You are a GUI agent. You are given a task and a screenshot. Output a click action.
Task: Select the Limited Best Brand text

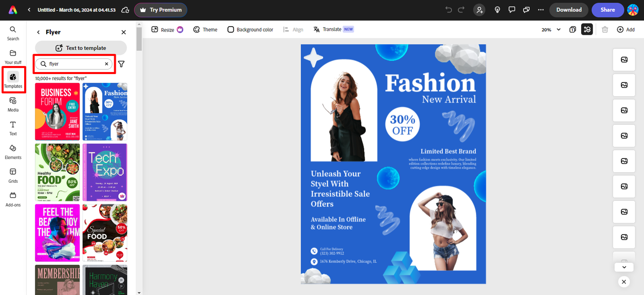click(448, 151)
